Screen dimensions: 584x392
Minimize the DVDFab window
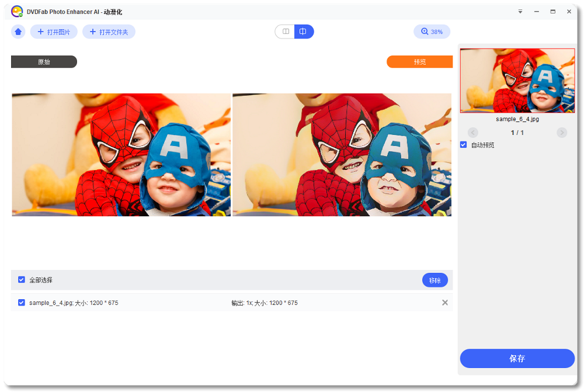click(537, 12)
